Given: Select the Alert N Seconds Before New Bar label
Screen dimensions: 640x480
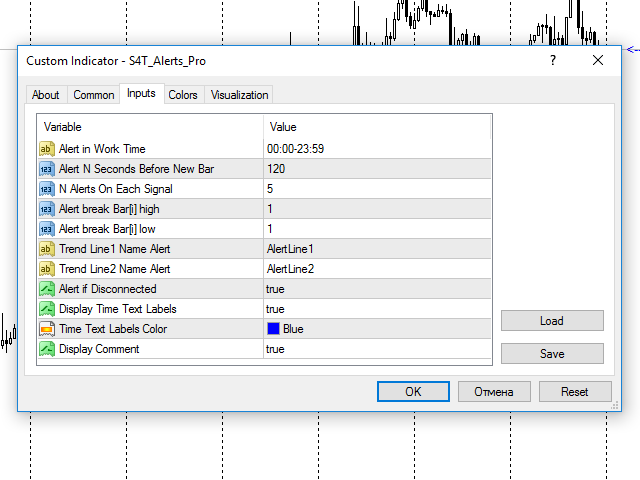Looking at the screenshot, I should point(136,169).
